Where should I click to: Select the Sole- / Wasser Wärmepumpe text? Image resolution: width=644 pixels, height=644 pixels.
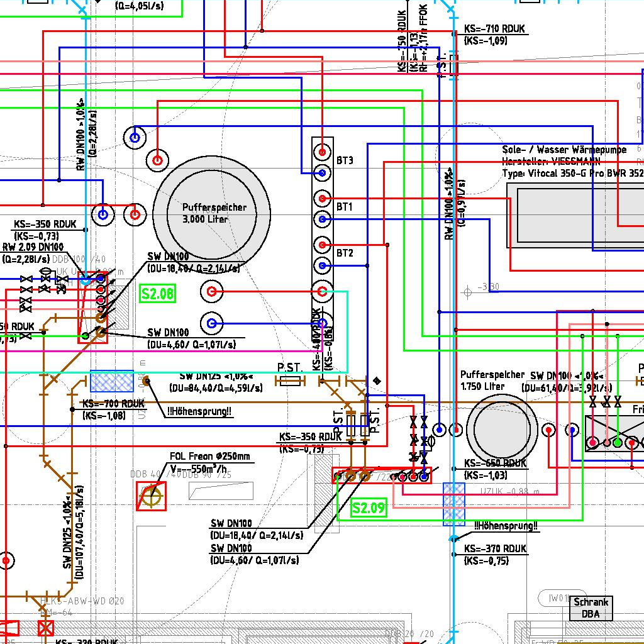click(564, 150)
